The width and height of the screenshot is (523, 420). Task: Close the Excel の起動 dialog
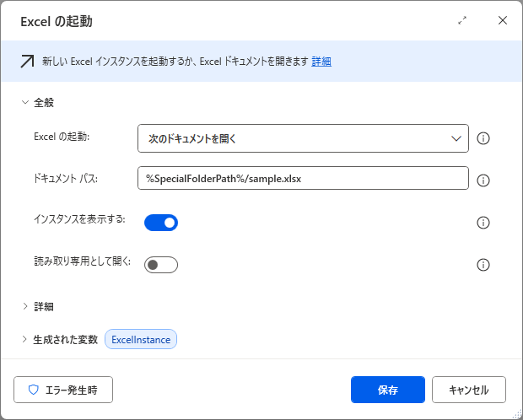click(503, 20)
